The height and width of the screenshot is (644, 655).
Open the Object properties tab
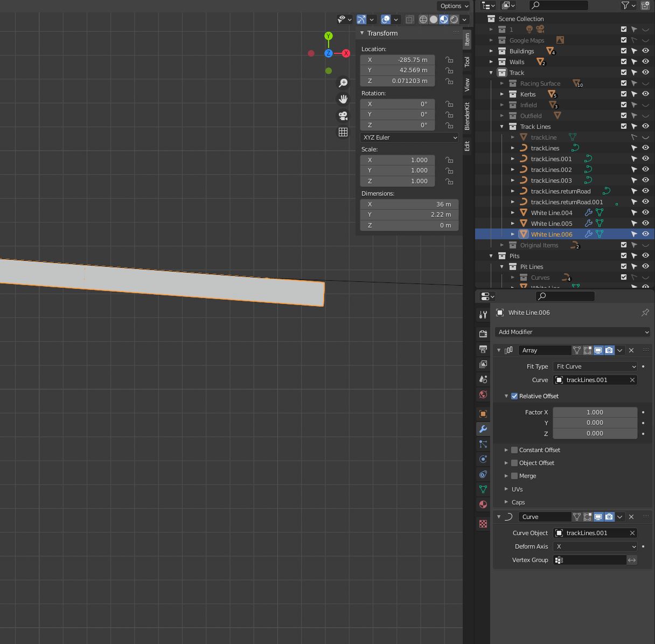[483, 414]
